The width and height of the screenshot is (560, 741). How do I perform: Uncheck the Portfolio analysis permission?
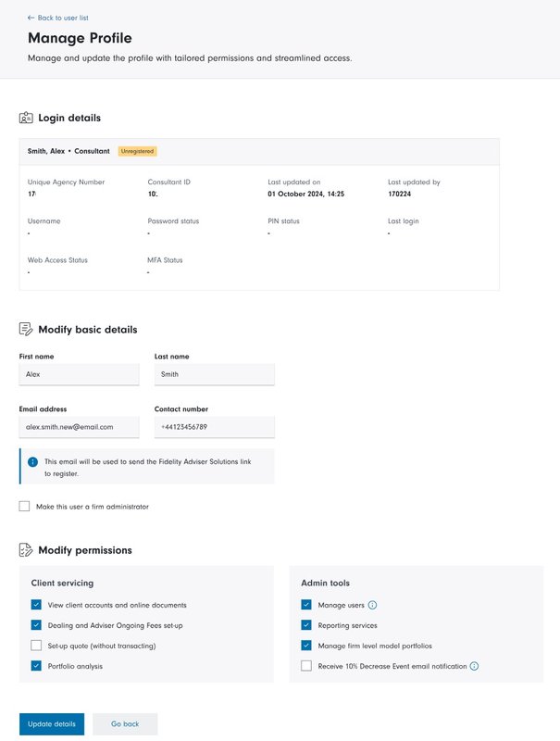click(x=36, y=666)
